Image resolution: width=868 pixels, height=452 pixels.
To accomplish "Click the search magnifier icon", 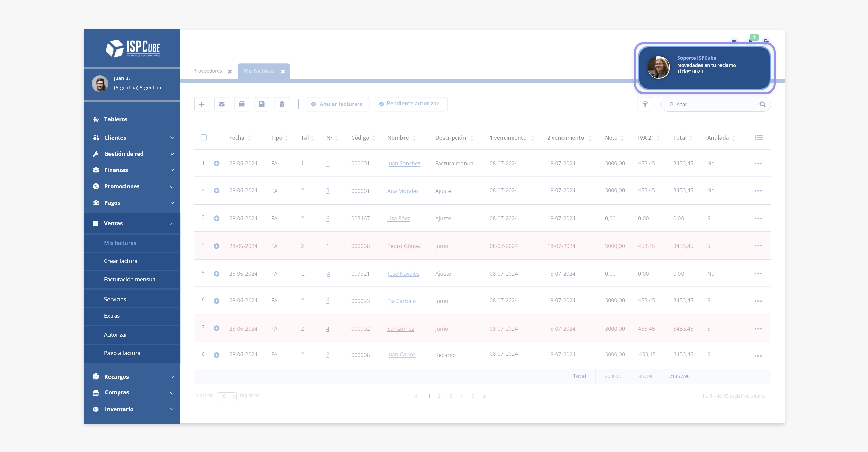I will (x=762, y=104).
